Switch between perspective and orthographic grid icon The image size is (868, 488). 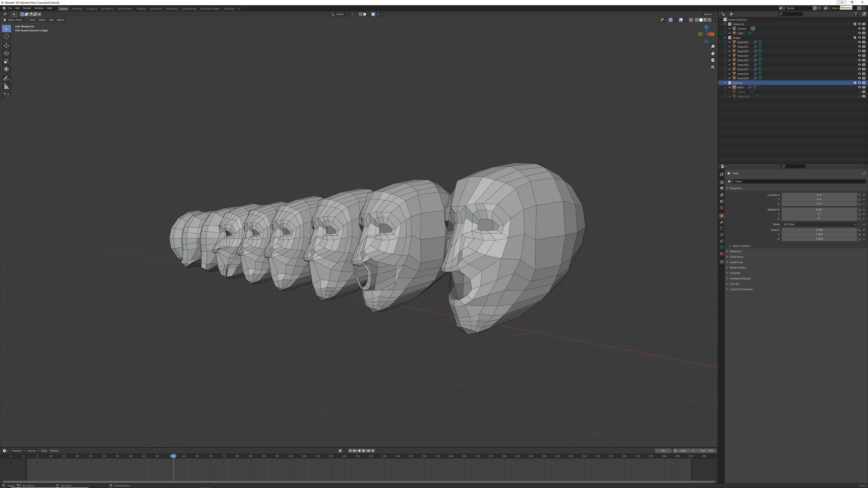tap(713, 67)
